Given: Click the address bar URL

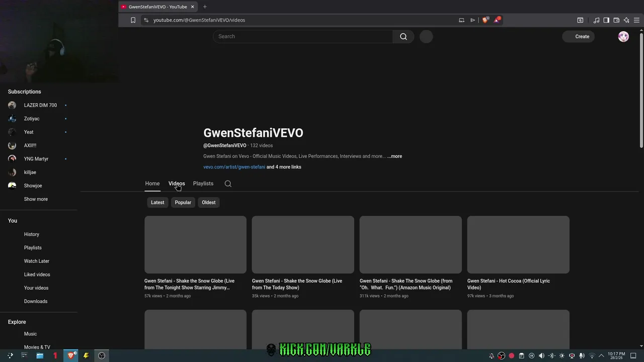Looking at the screenshot, I should (x=199, y=20).
